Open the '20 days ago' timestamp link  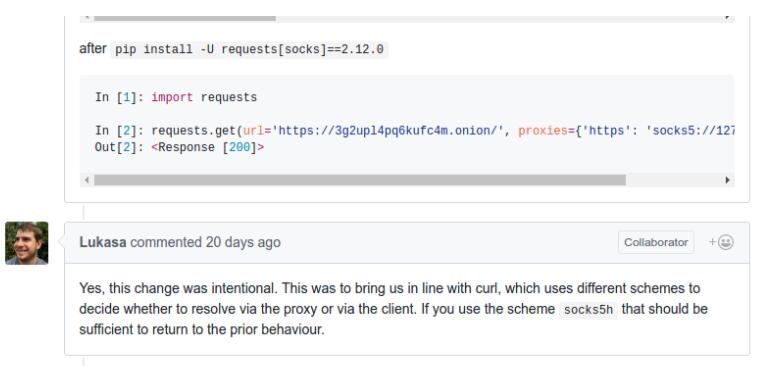[x=243, y=242]
